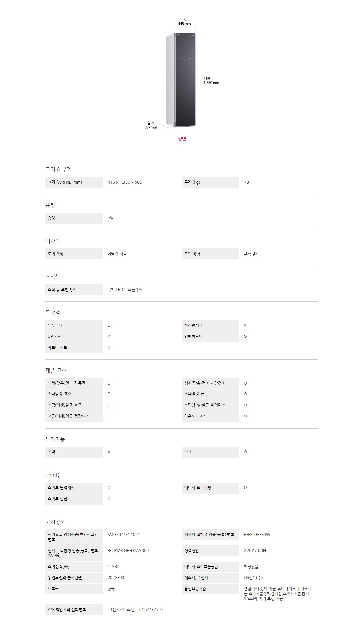The height and width of the screenshot is (622, 364).
Task: Click the 용량 section heading
Action: coord(50,205)
